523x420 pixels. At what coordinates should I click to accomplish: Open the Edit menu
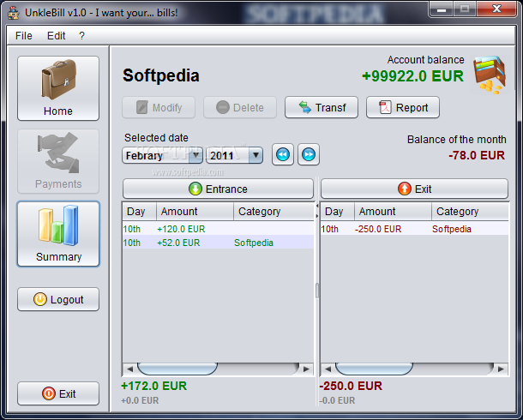(56, 36)
